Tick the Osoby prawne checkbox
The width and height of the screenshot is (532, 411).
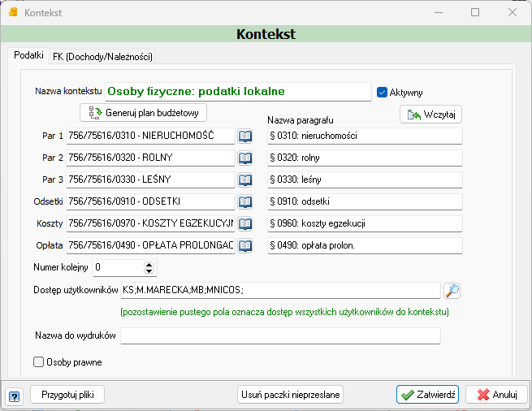click(39, 361)
